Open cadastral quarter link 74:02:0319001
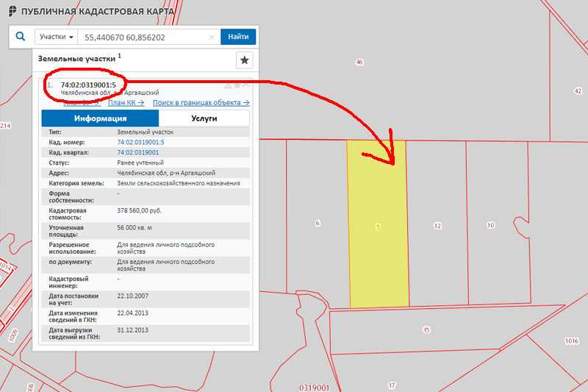The image size is (588, 392). coord(138,152)
